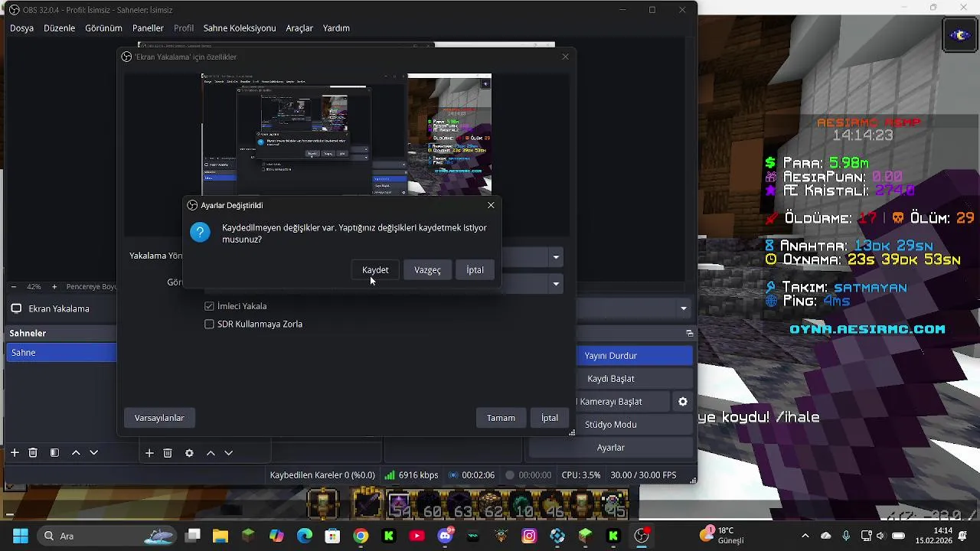Click the weather widget showing 18°C Güneşli
Viewport: 980px width, 551px height.
[721, 536]
